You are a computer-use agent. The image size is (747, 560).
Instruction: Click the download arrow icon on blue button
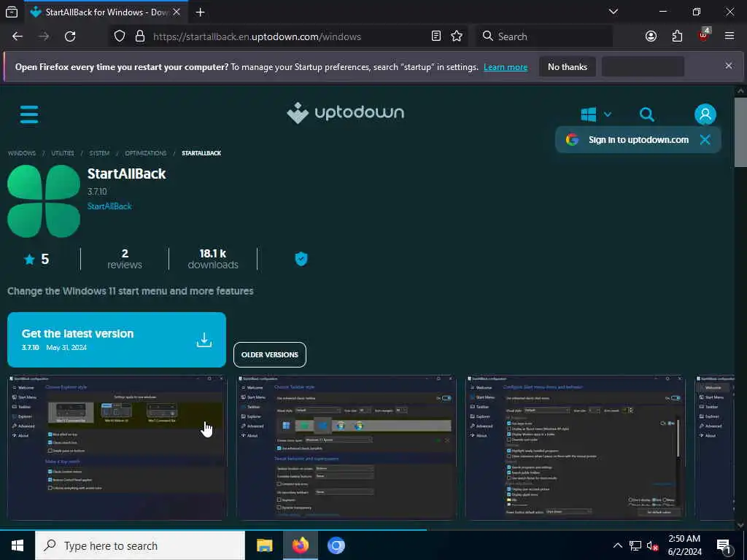point(204,340)
